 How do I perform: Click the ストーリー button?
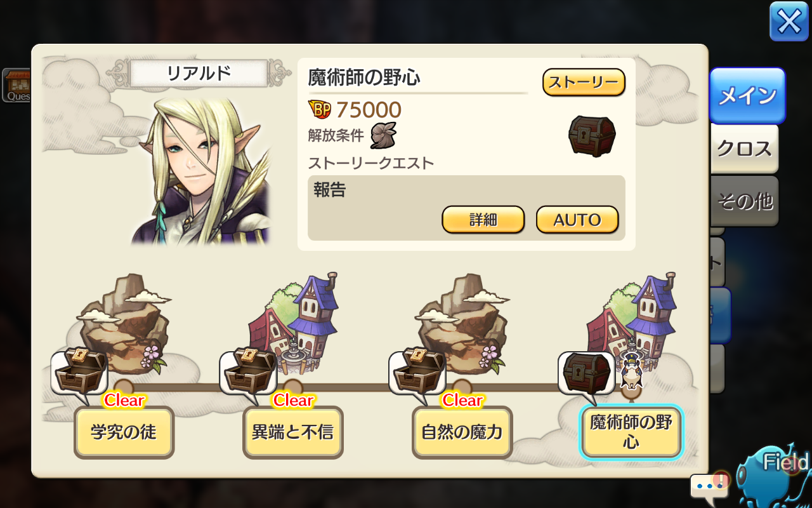click(584, 82)
